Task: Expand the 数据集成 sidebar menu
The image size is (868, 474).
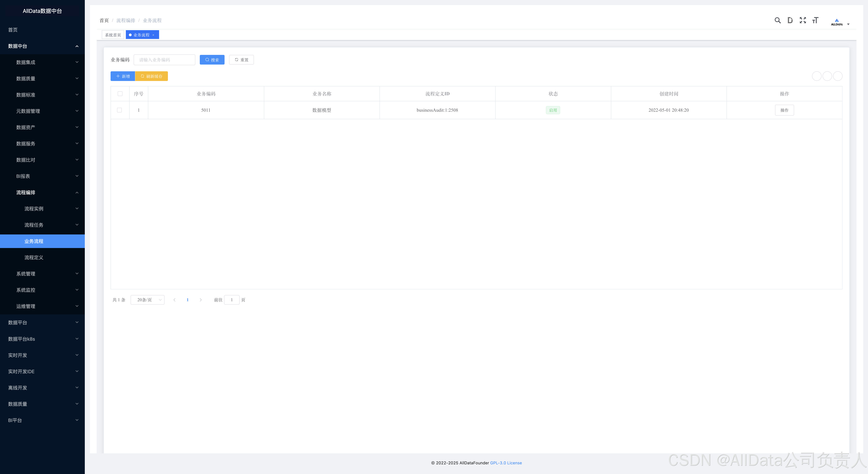Action: [42, 62]
